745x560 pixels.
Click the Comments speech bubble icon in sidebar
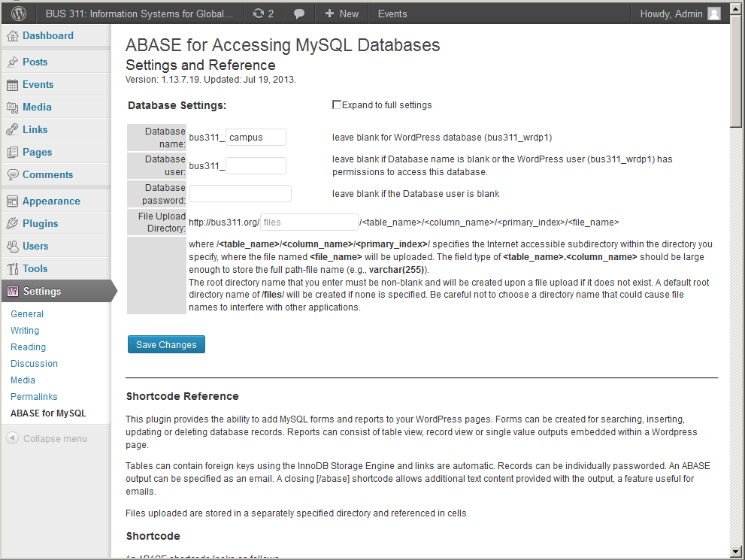(x=13, y=175)
